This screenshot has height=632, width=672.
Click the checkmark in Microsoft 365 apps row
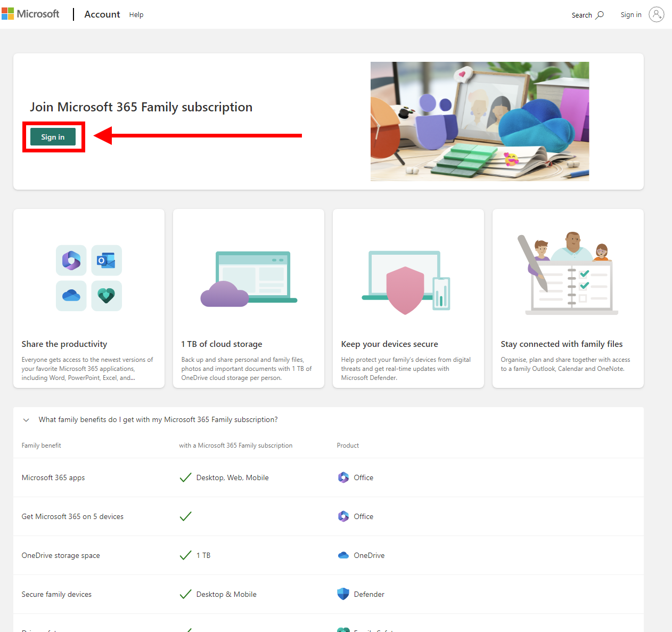(x=185, y=477)
